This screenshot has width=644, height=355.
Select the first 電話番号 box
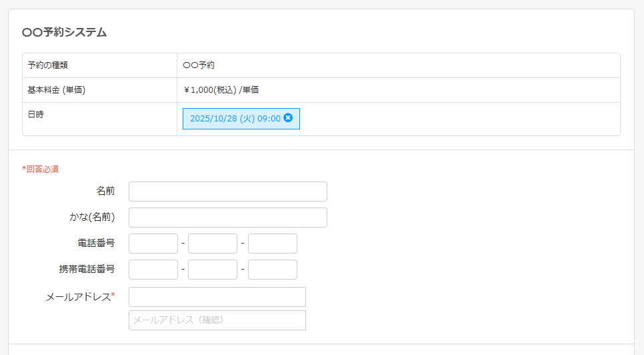[x=153, y=244]
